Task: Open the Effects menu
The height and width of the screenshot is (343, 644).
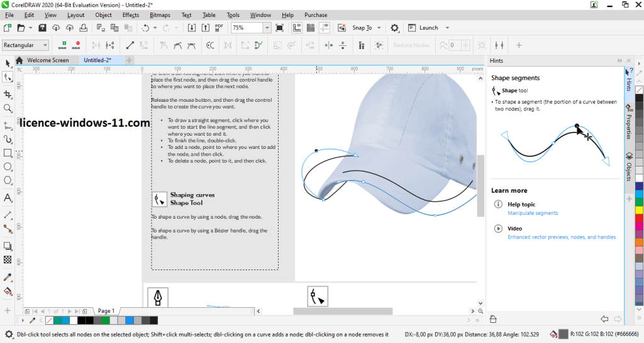Action: click(x=131, y=14)
